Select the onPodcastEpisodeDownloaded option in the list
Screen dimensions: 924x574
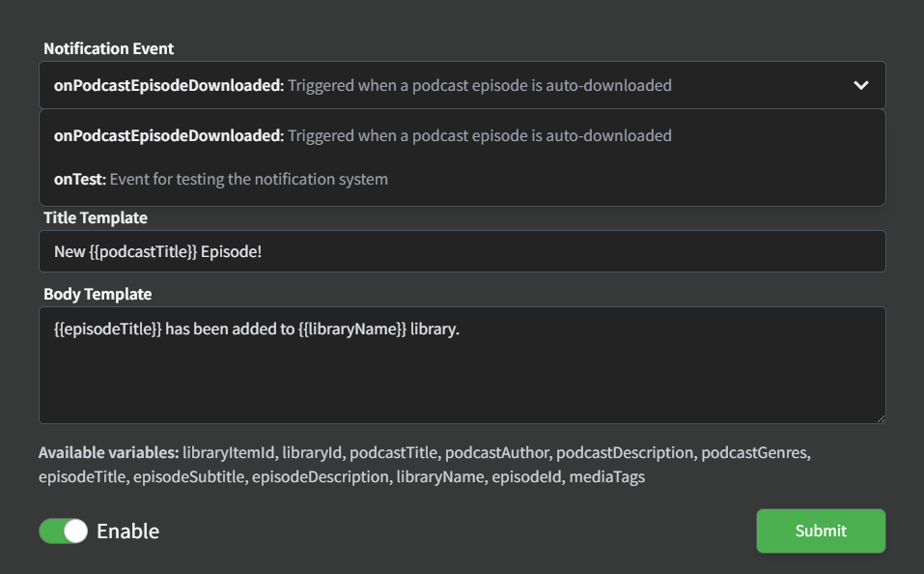point(363,136)
